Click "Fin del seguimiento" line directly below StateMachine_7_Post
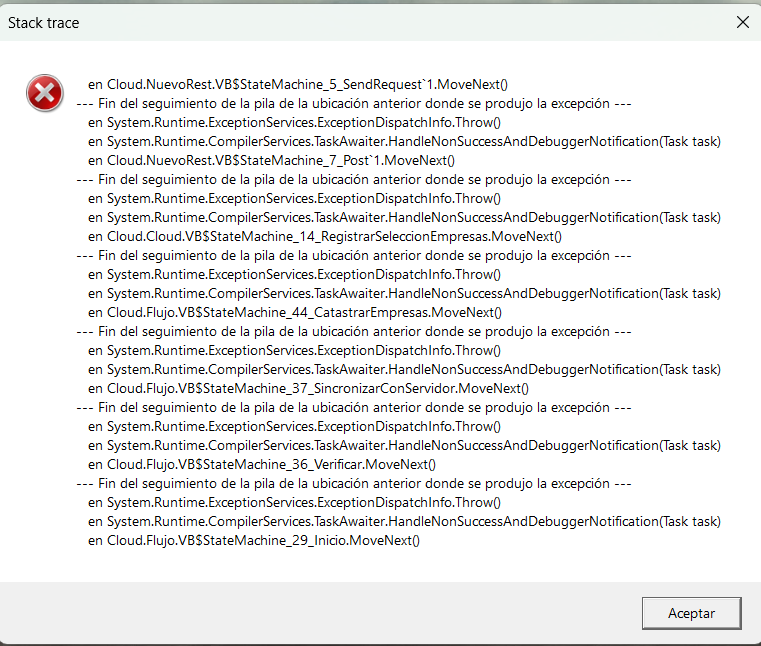The width and height of the screenshot is (761, 646). [354, 180]
